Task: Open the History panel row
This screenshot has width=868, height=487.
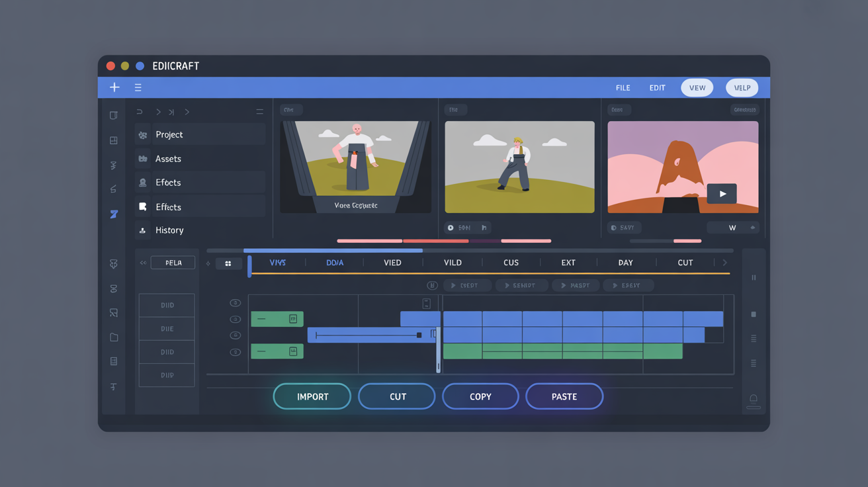Action: 200,230
